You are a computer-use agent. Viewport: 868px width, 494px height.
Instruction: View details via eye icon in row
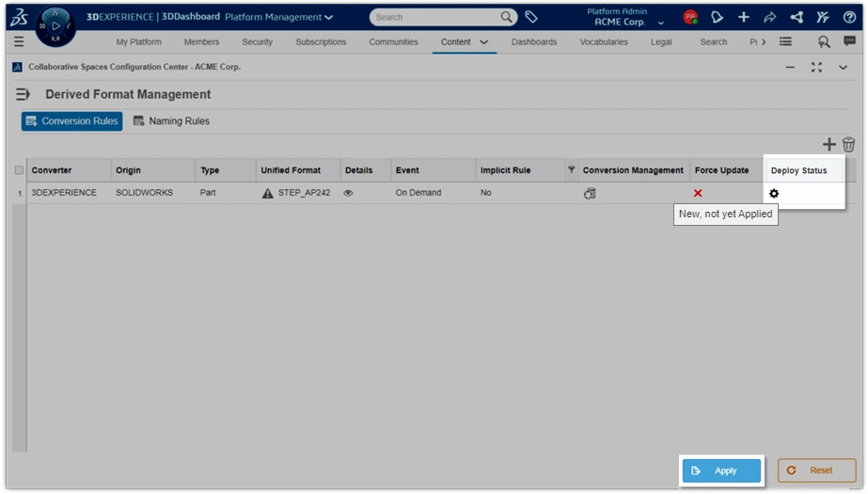348,193
